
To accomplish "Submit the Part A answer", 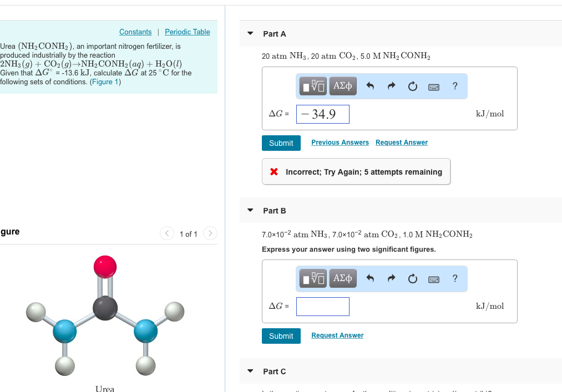I will click(x=281, y=142).
